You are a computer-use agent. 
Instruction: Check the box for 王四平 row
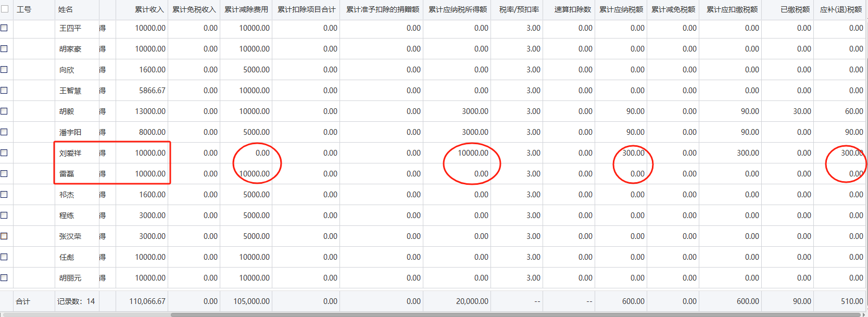[4, 28]
